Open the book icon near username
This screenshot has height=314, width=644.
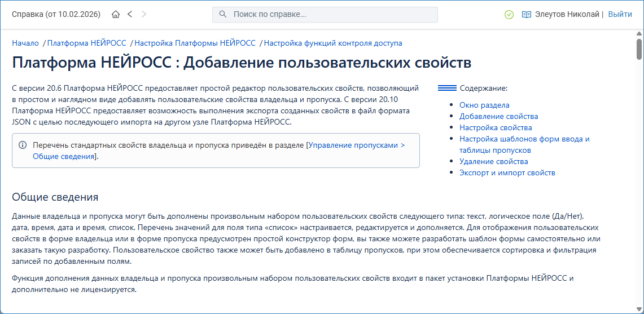click(x=527, y=15)
